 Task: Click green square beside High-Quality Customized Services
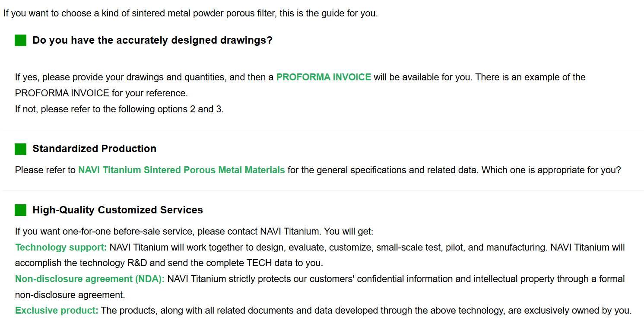(x=20, y=210)
